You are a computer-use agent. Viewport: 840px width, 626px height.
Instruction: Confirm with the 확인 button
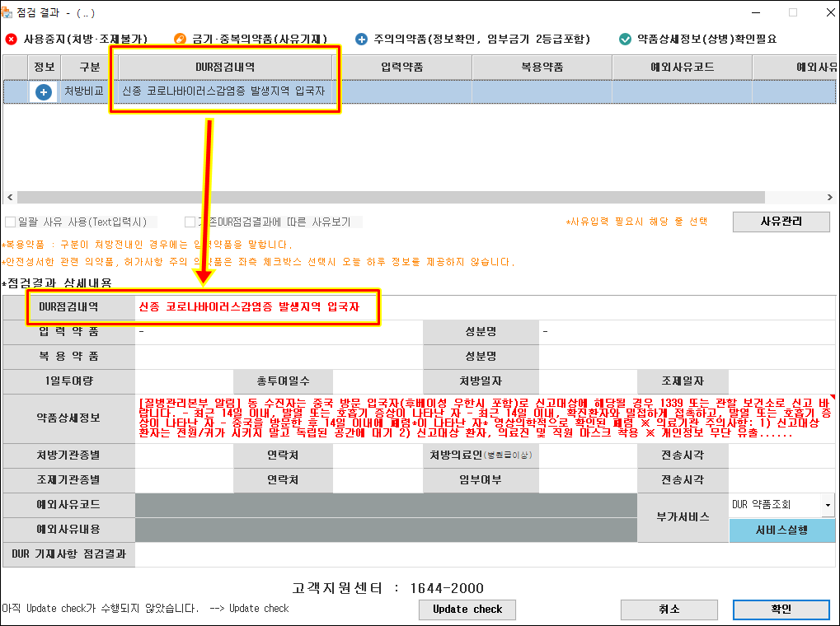click(781, 609)
